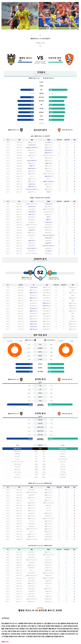Select Wellington crest in 세부 득점 분석 section
This screenshot has width=81, height=644.
point(35,340)
